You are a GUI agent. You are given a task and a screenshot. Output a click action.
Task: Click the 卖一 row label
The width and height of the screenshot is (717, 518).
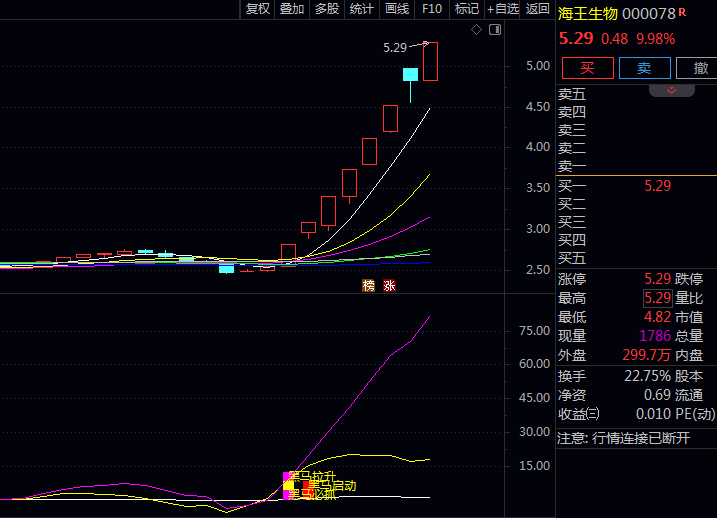(572, 166)
